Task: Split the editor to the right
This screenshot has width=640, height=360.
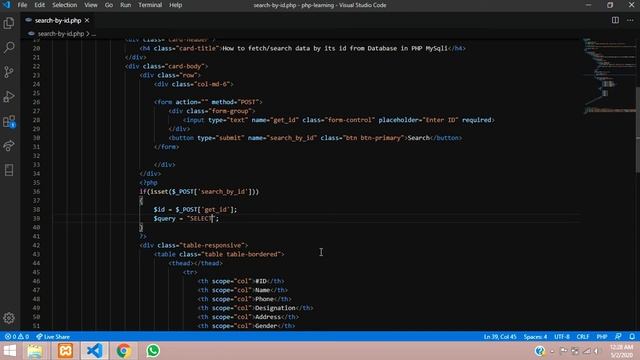Action: coord(615,20)
